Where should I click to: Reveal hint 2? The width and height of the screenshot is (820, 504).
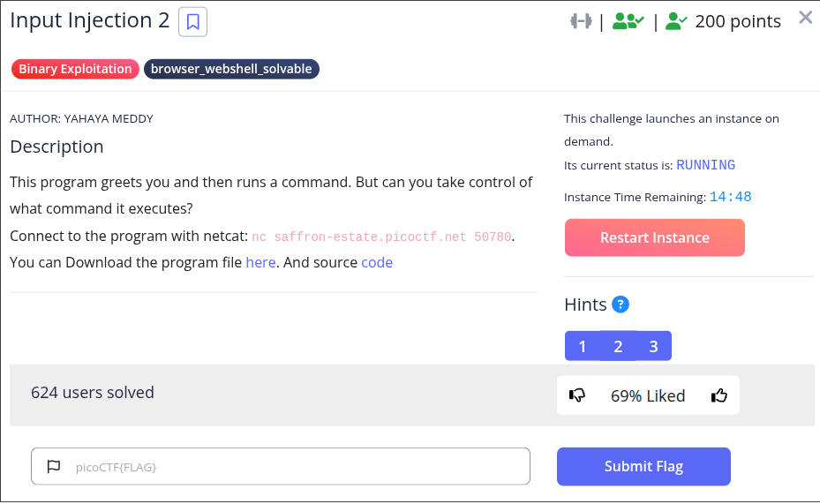pyautogui.click(x=618, y=346)
